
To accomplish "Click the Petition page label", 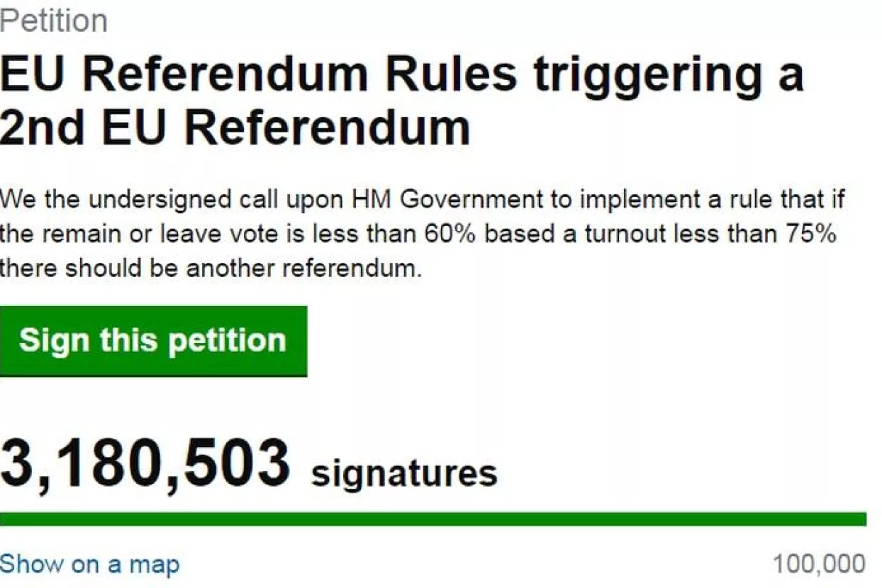I will point(53,19).
